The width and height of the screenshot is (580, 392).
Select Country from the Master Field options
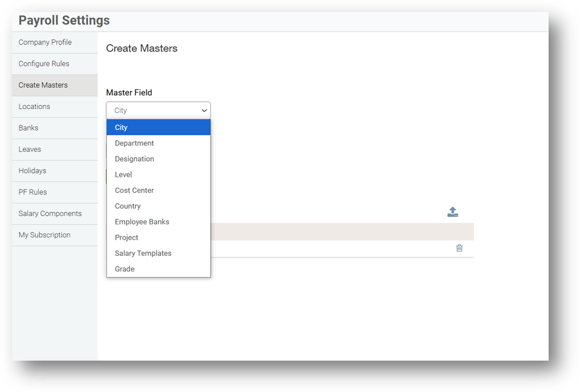click(158, 206)
